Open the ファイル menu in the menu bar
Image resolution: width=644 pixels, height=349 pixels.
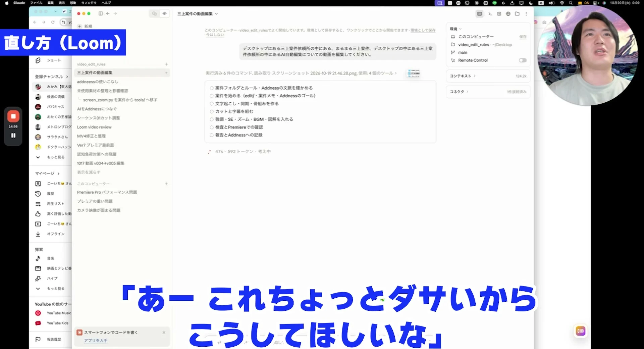click(x=36, y=3)
